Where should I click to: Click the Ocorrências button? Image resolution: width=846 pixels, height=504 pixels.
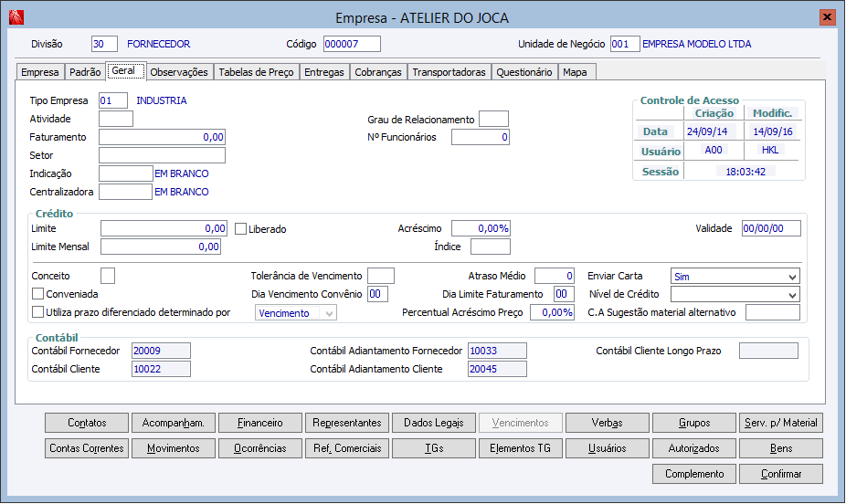click(x=260, y=448)
